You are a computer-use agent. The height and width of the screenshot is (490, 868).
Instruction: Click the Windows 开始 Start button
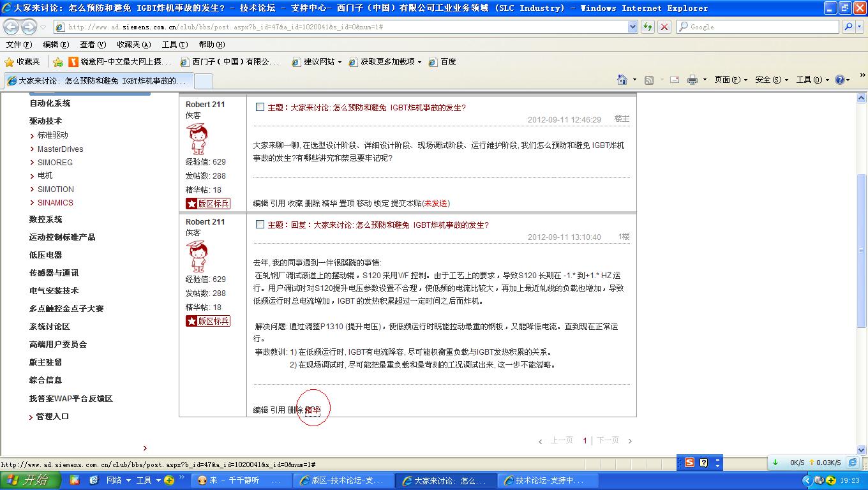pos(31,480)
